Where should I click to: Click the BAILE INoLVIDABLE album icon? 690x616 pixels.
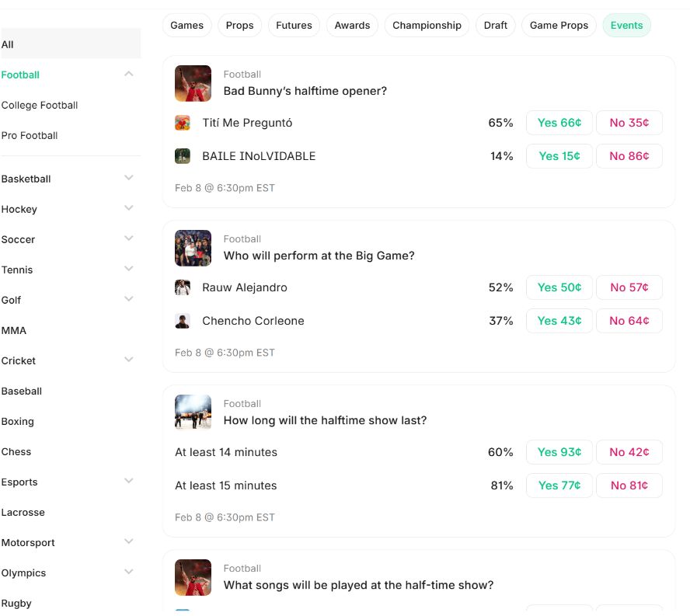click(x=183, y=156)
